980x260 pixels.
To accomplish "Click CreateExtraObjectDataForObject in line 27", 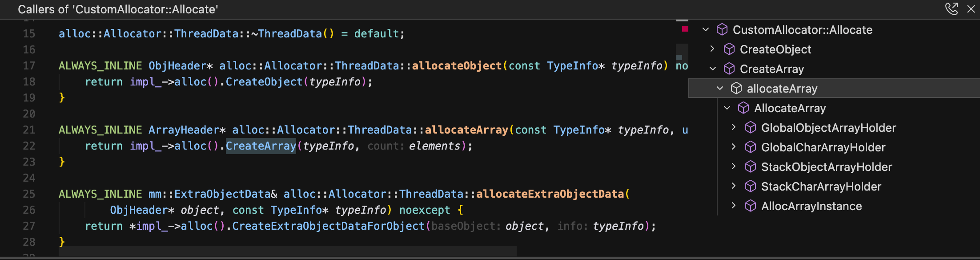I will point(328,226).
